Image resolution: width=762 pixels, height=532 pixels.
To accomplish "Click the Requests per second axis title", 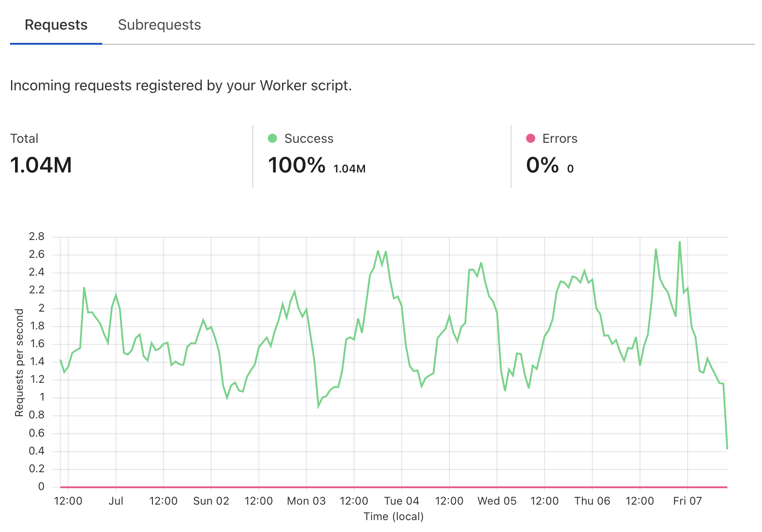I will point(19,362).
